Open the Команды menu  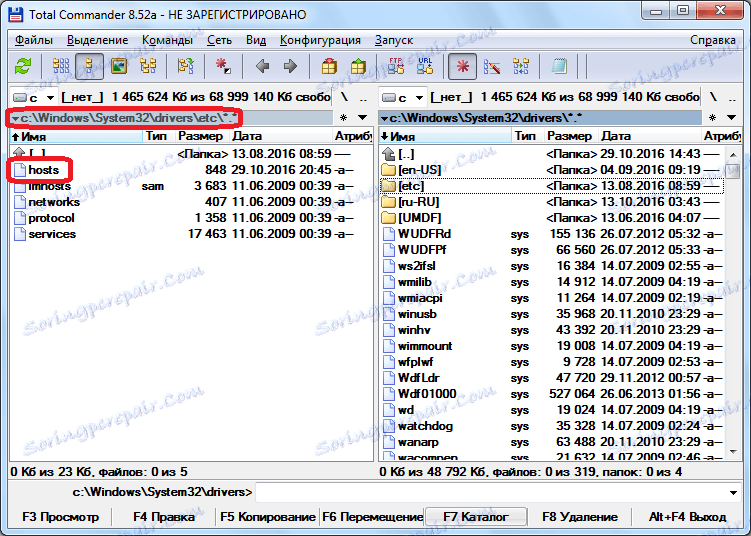167,40
